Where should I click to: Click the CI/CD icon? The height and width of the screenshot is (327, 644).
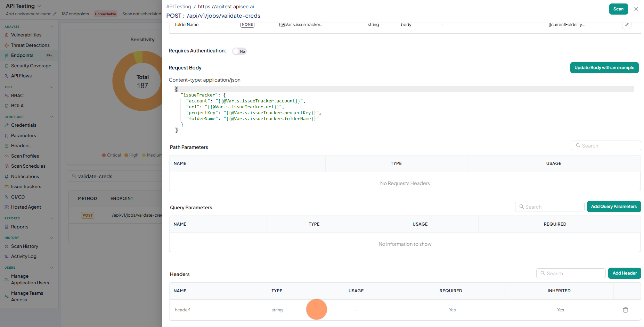click(7, 197)
